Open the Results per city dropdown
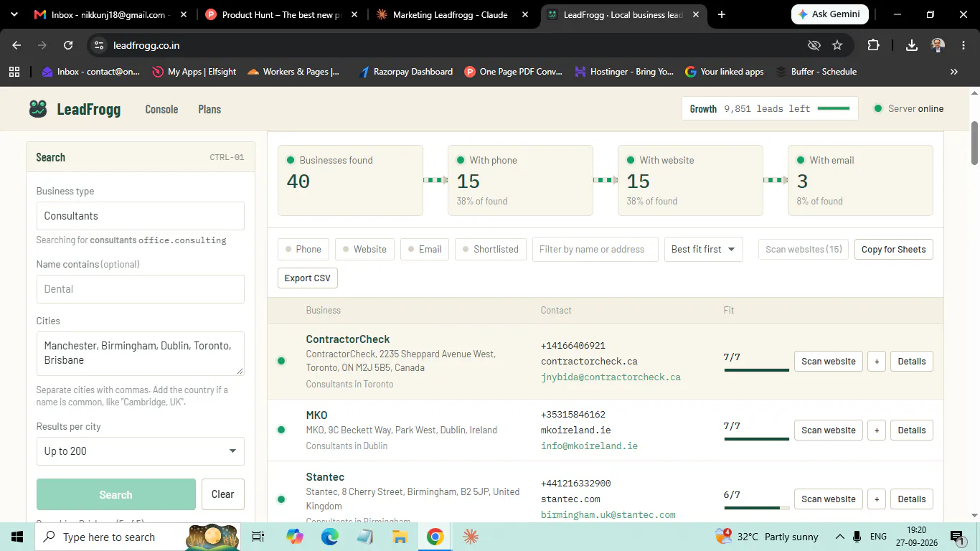Image resolution: width=980 pixels, height=551 pixels. point(141,451)
